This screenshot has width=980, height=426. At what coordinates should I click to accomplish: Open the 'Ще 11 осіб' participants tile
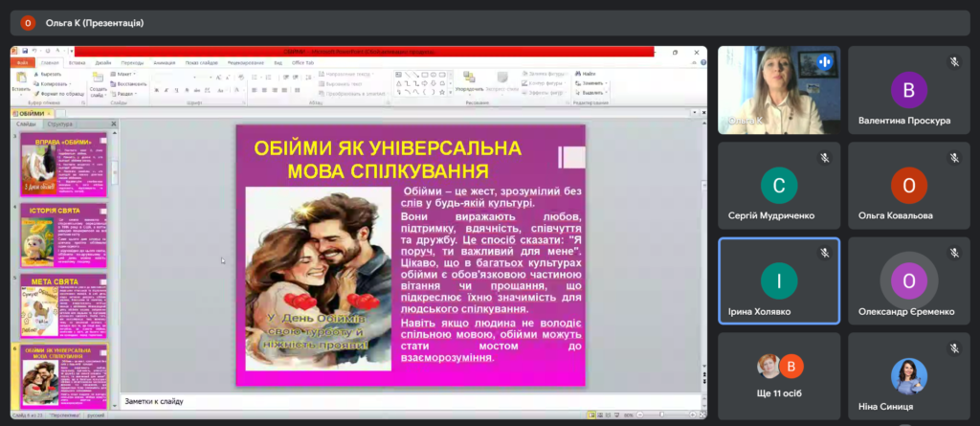[x=778, y=380]
